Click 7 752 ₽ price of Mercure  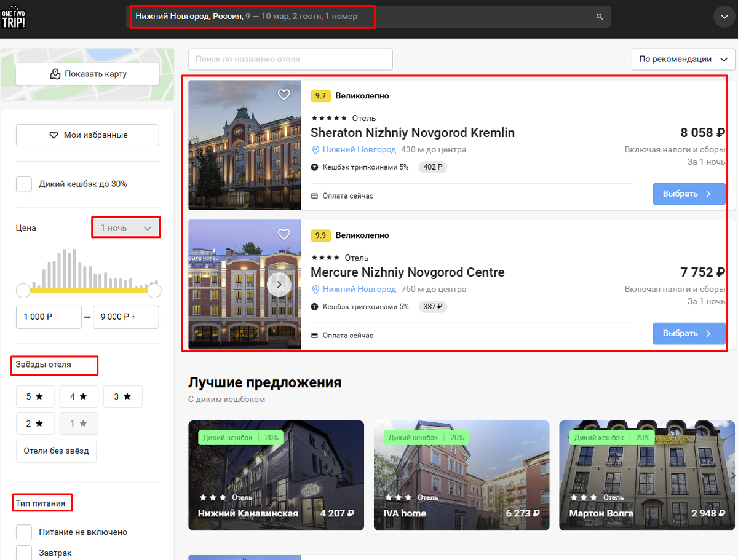[x=703, y=272]
